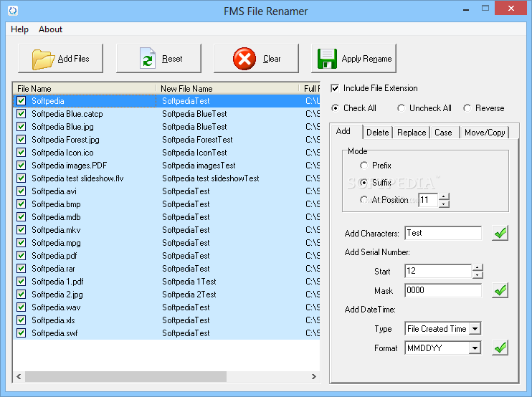
Task: Open the About menu
Action: coord(51,29)
